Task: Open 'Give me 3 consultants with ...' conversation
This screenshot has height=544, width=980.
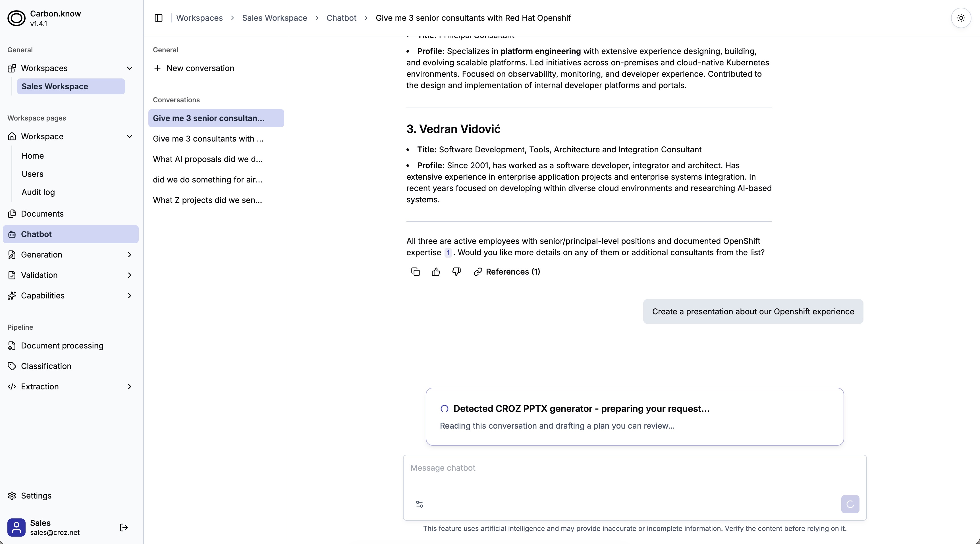Action: [x=216, y=139]
